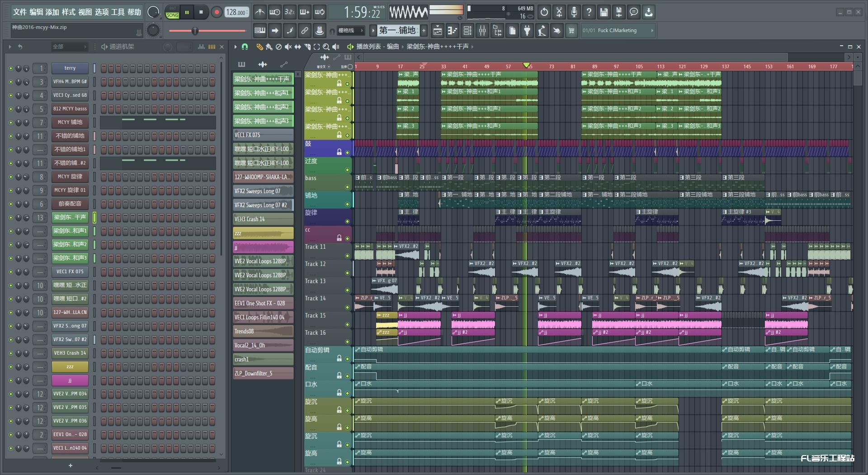
Task: Select the playlist slice tool
Action: click(307, 47)
